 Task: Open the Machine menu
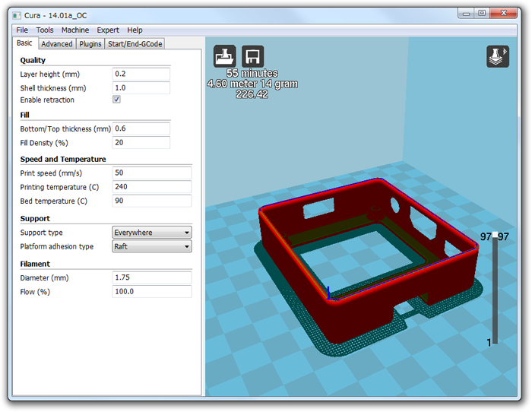[75, 30]
